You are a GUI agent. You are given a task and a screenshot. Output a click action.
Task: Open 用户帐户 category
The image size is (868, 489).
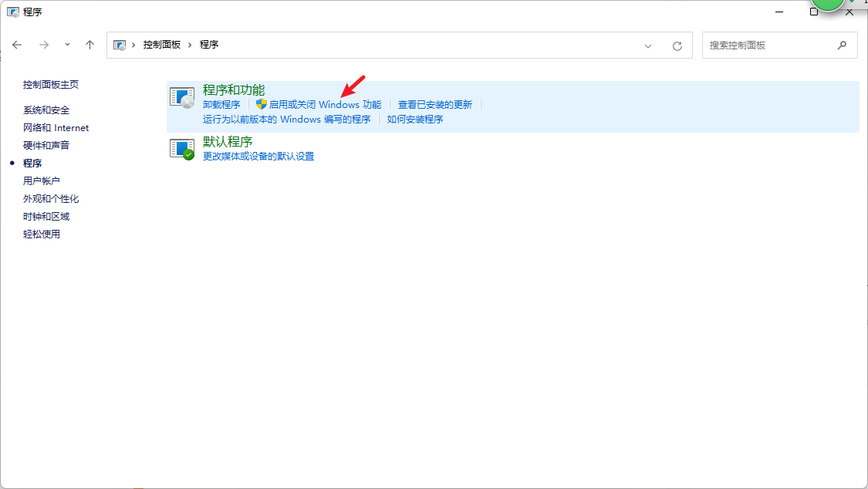tap(42, 181)
